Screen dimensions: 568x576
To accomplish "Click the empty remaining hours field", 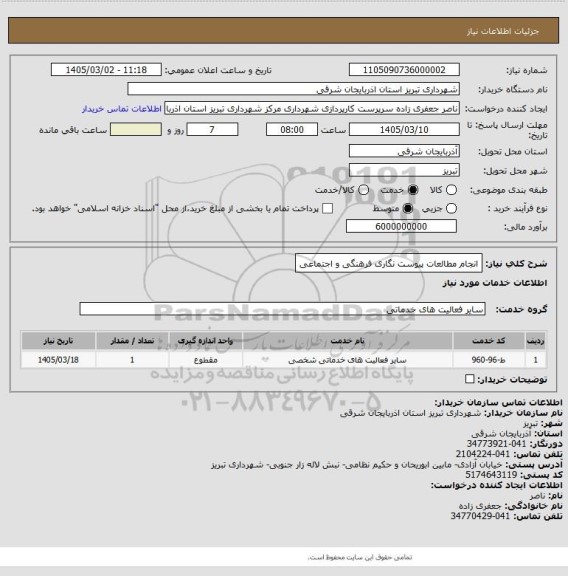I will 136,130.
